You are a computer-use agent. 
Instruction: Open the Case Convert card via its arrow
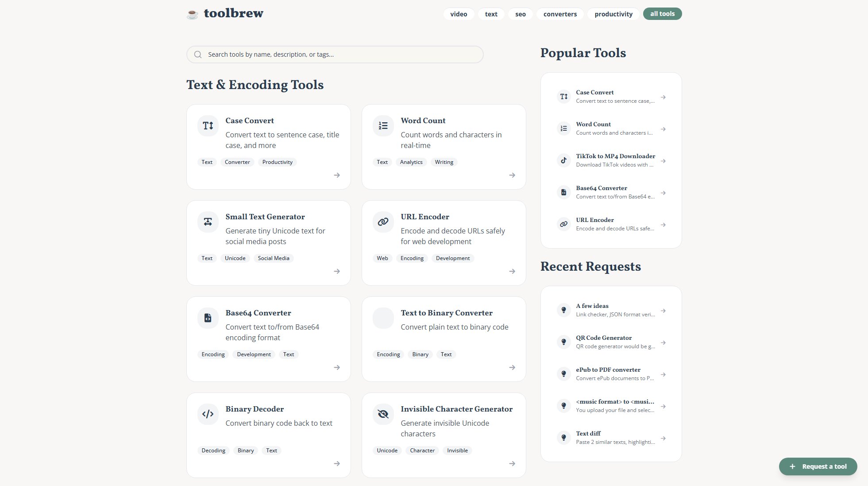pos(337,175)
